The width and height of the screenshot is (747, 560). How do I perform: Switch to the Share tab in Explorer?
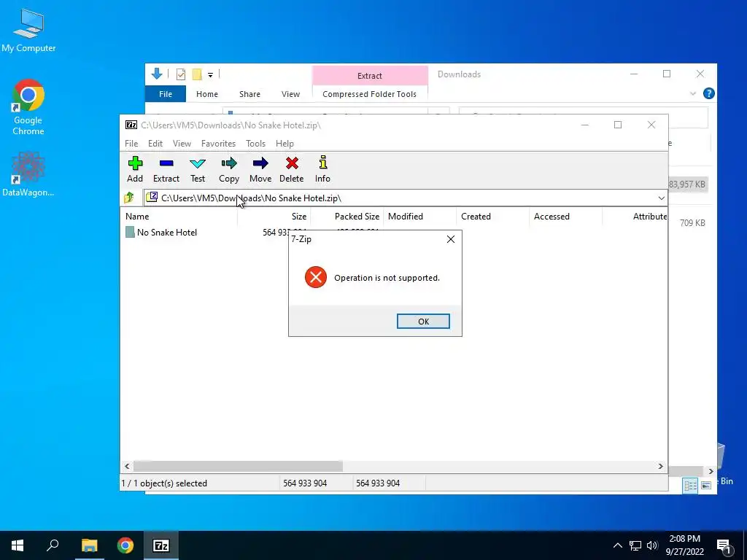click(249, 94)
